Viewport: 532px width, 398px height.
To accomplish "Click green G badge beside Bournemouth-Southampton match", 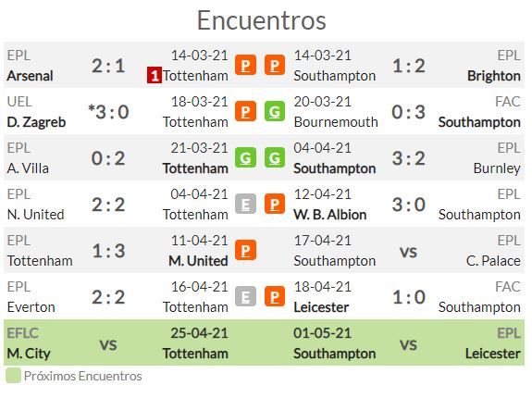I will click(275, 111).
